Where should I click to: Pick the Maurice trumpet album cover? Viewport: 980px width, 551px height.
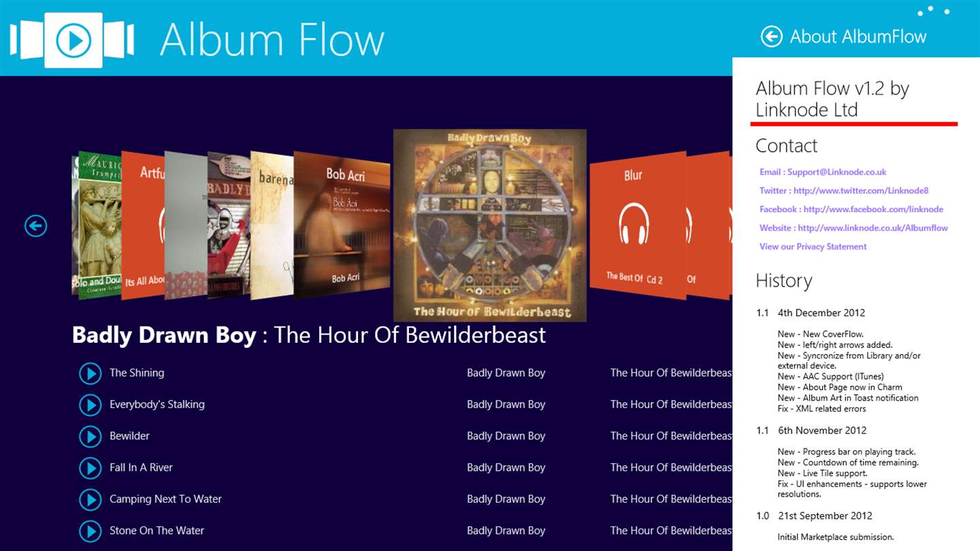(99, 226)
